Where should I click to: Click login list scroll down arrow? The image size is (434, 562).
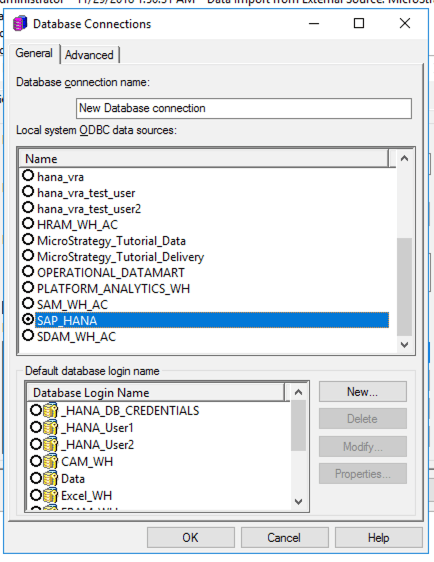pyautogui.click(x=298, y=501)
